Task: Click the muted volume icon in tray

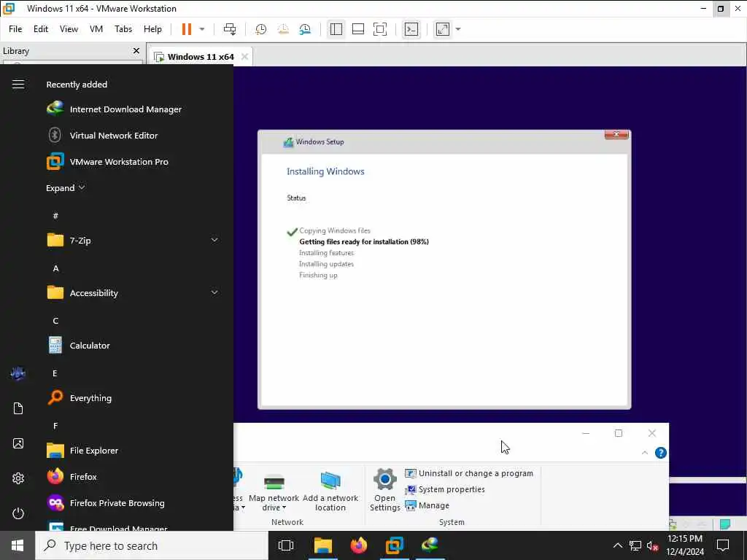Action: tap(652, 545)
